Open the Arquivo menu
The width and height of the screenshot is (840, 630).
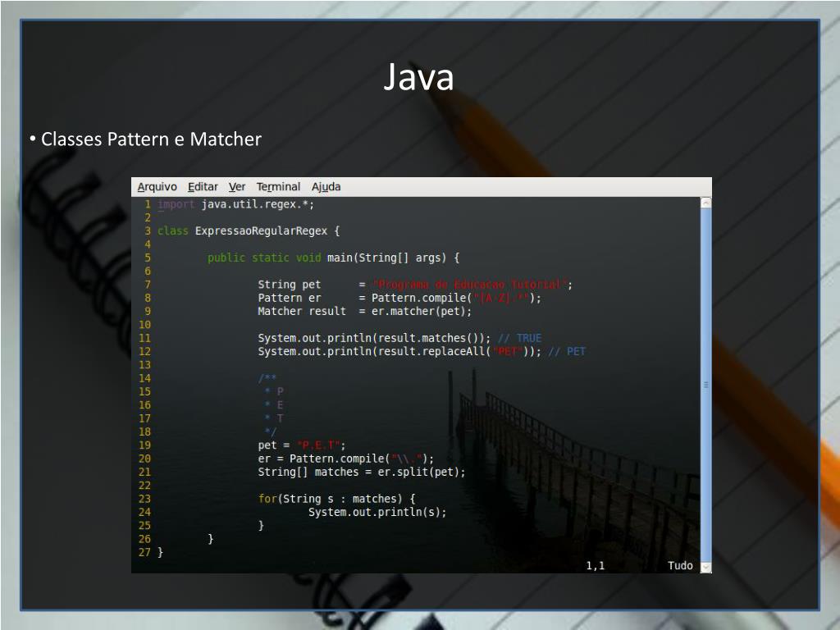coord(157,187)
